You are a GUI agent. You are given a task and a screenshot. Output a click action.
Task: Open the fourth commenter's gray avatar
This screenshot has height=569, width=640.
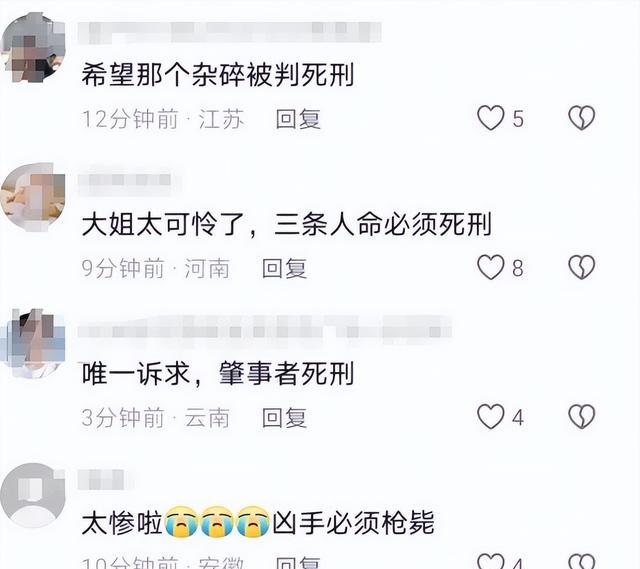[x=33, y=495]
